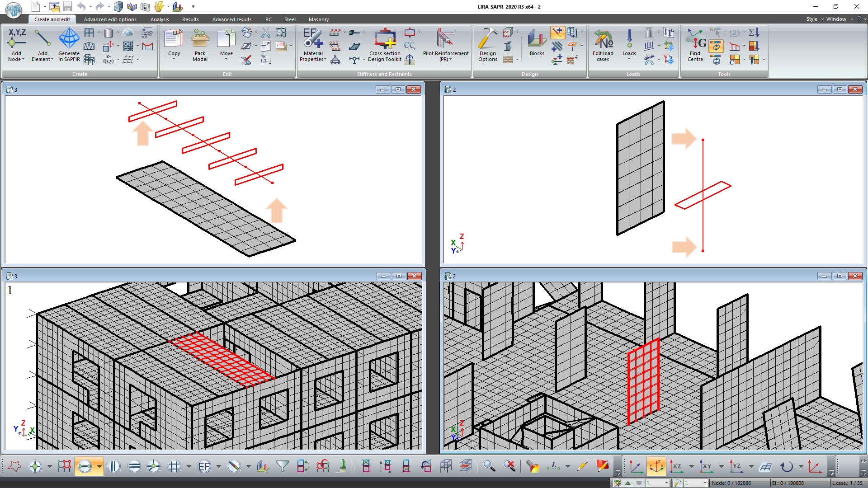This screenshot has width=868, height=488.
Task: Click the Window menu button
Action: click(836, 19)
